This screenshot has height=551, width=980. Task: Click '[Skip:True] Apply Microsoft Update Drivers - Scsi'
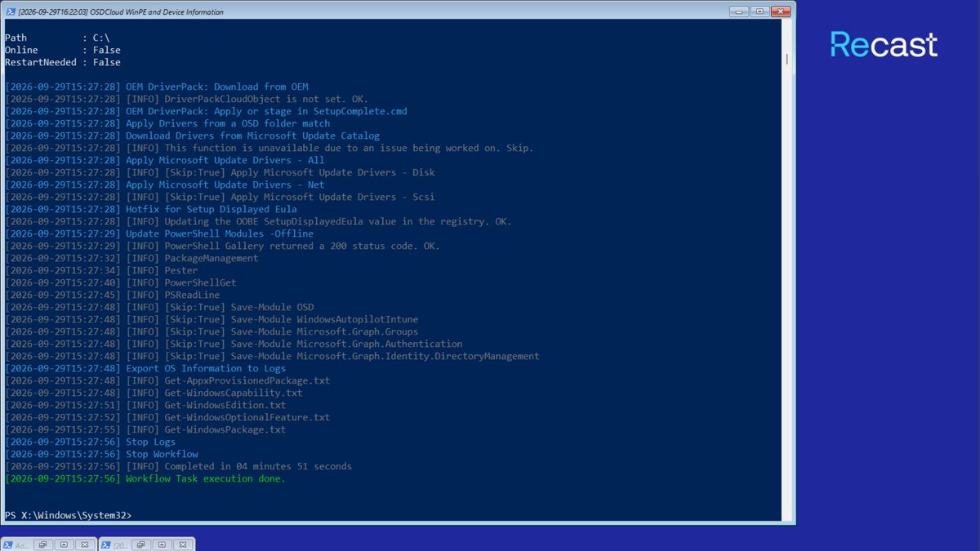(300, 197)
